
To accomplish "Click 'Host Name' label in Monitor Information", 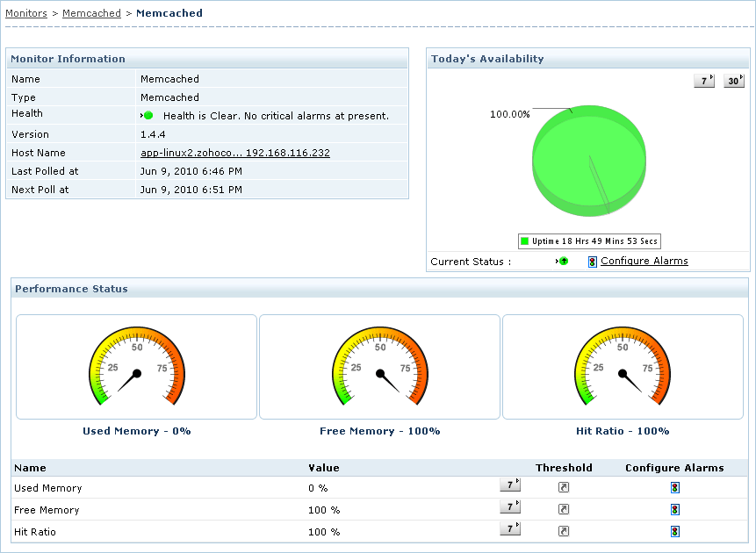I will click(x=38, y=153).
